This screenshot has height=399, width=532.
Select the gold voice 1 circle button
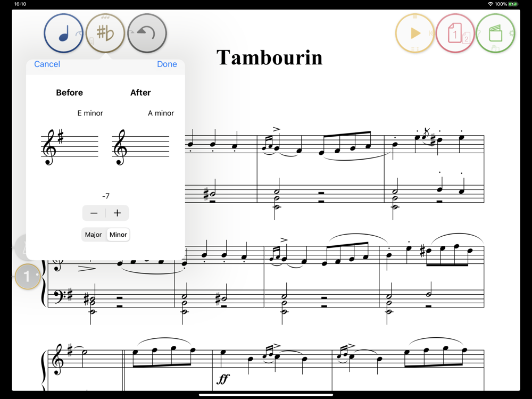pyautogui.click(x=28, y=277)
